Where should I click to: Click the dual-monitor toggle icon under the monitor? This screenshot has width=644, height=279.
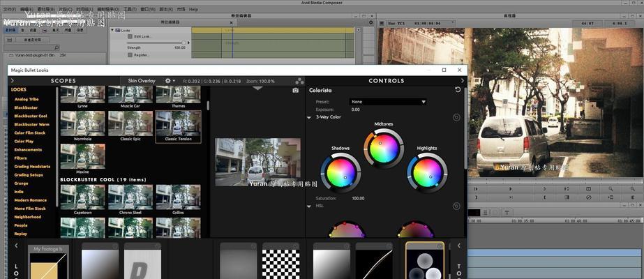pyautogui.click(x=589, y=189)
